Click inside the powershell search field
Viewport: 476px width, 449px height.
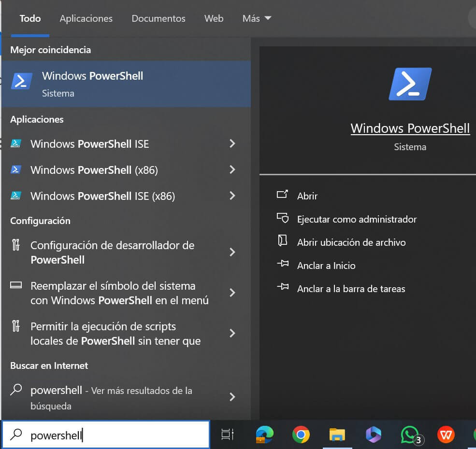[x=97, y=435]
